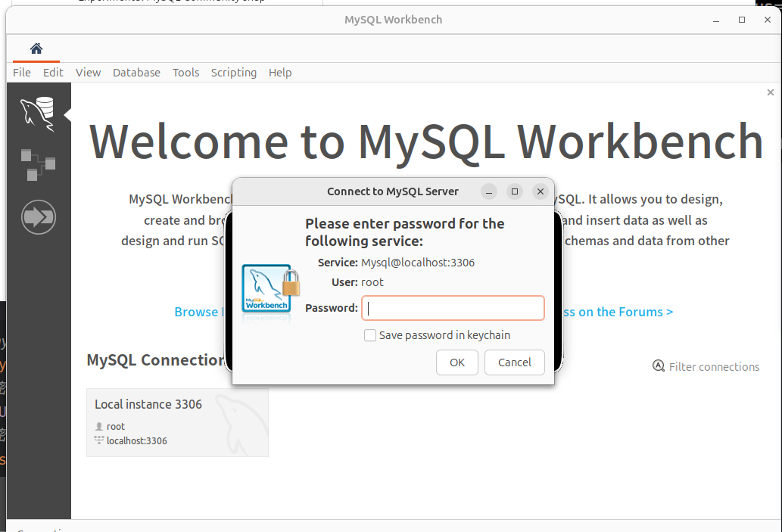Open the View menu
This screenshot has height=532, width=782.
click(x=89, y=73)
